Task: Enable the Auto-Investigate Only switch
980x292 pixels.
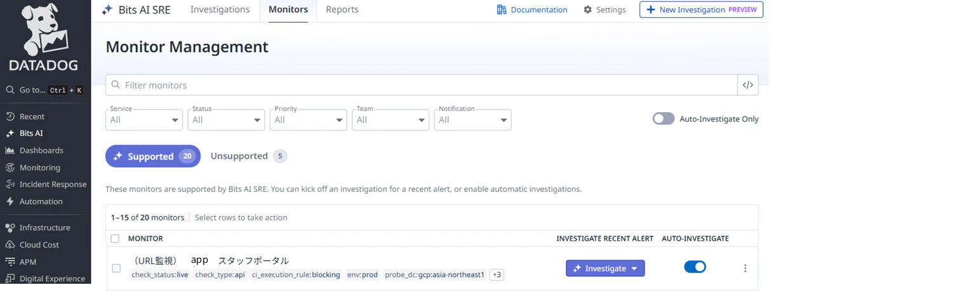Action: pyautogui.click(x=663, y=118)
